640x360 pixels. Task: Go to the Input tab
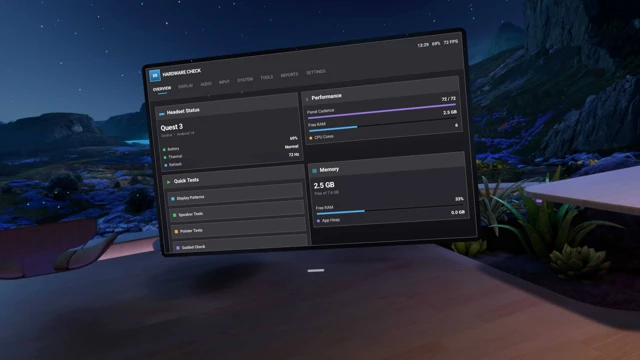tap(224, 82)
